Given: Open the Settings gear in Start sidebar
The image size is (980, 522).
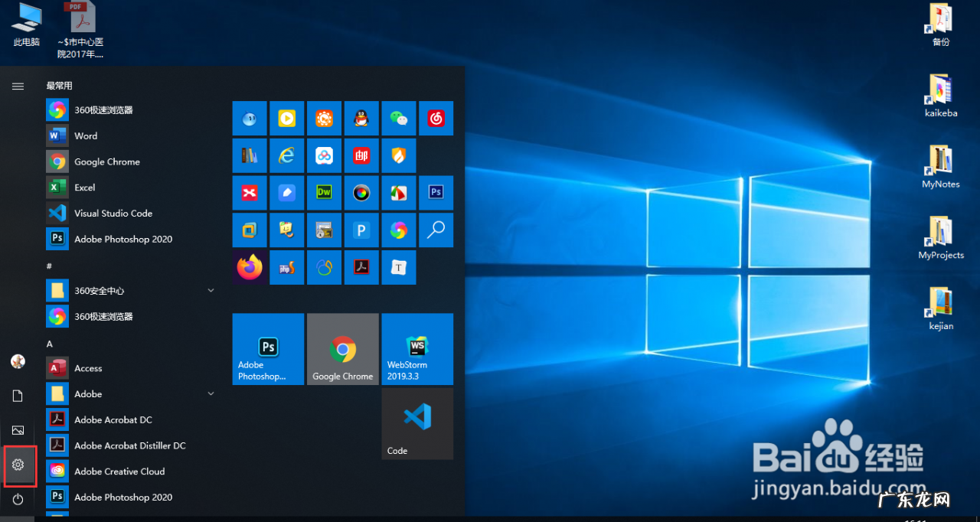Looking at the screenshot, I should pyautogui.click(x=18, y=465).
